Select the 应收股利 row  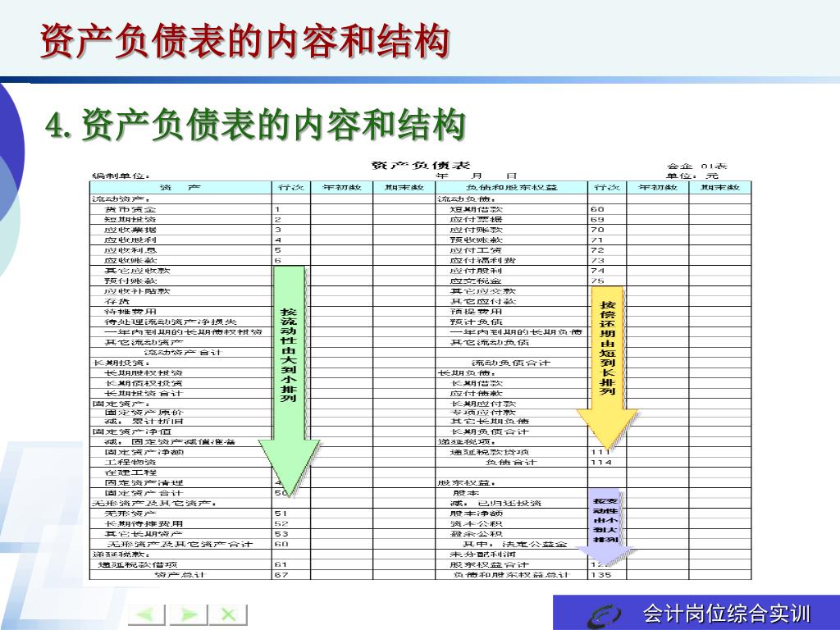point(130,240)
